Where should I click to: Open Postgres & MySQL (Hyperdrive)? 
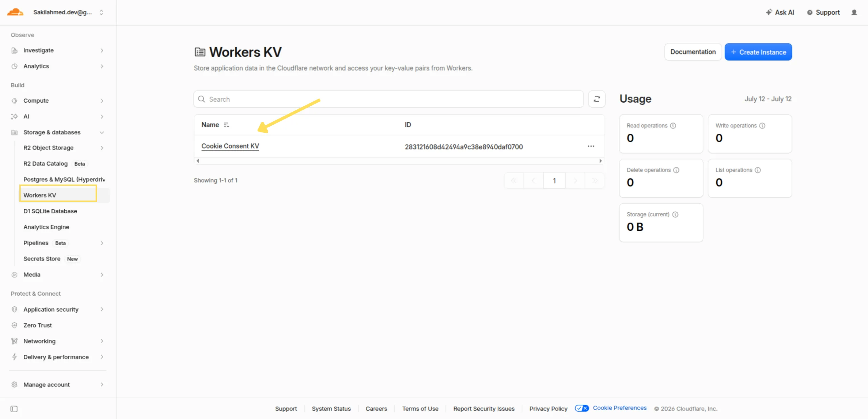click(64, 180)
